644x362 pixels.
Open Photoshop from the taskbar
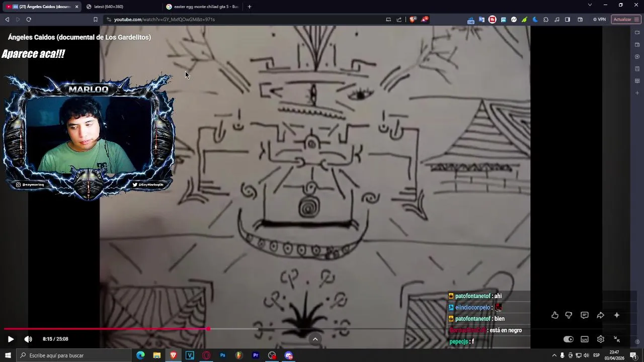[223, 355]
